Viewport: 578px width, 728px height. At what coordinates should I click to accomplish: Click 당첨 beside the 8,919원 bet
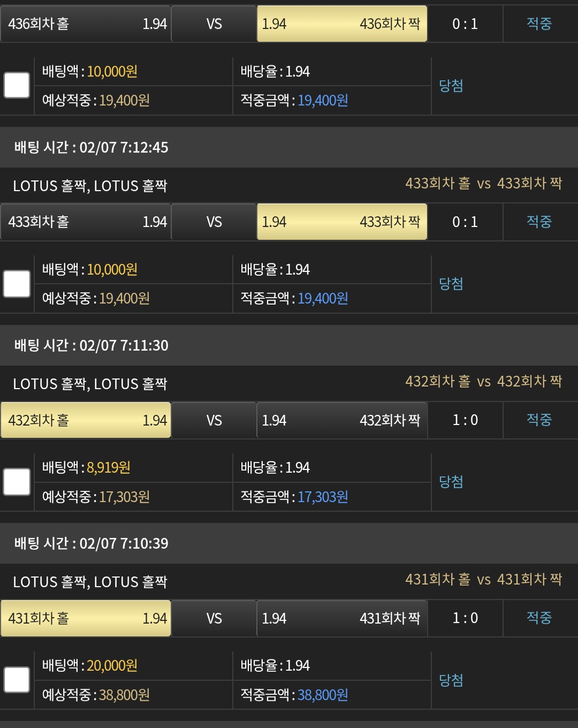tap(451, 482)
